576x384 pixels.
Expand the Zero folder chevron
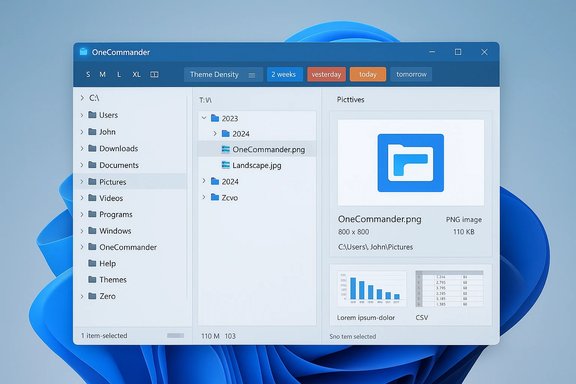coord(82,296)
